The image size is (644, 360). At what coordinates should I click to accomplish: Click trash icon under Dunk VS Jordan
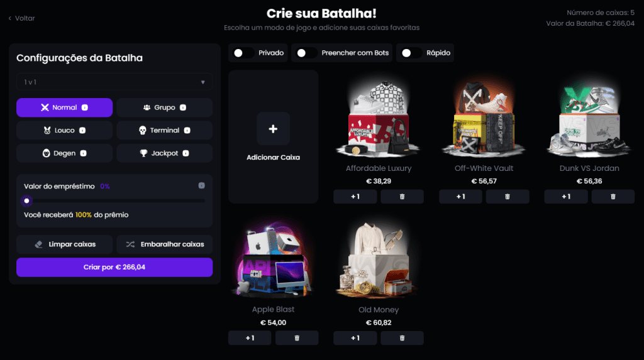point(613,197)
